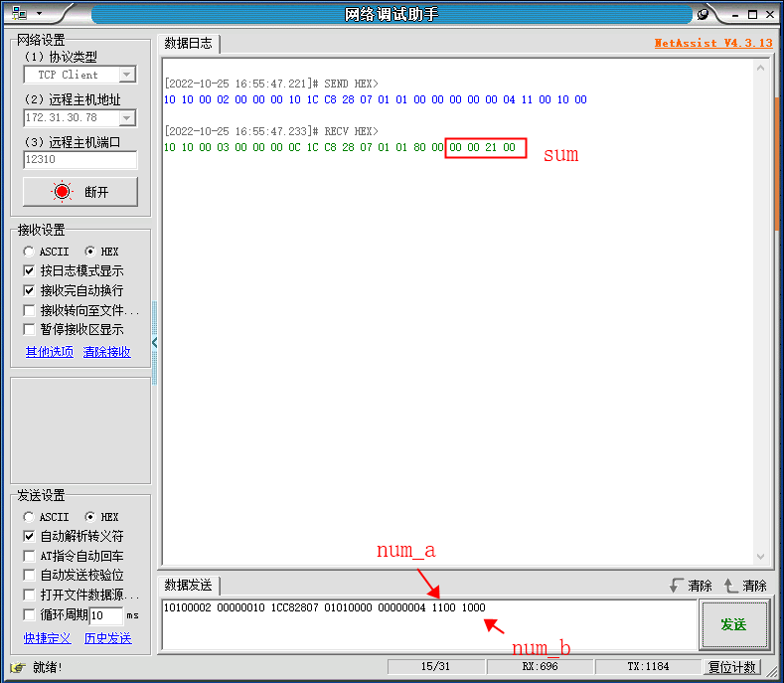Collapse left panel with the splitter arrow
Image resolution: width=784 pixels, height=683 pixels.
click(154, 342)
